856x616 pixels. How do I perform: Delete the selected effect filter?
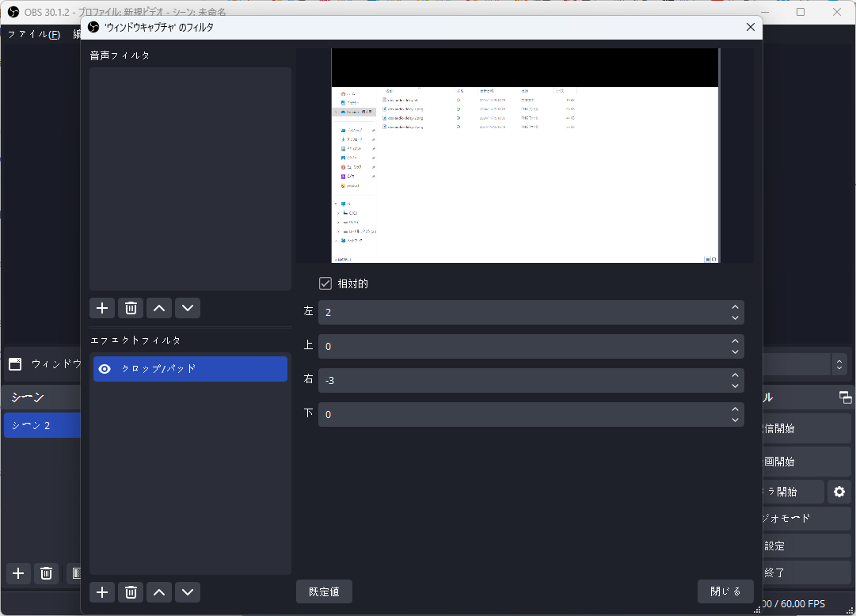131,591
